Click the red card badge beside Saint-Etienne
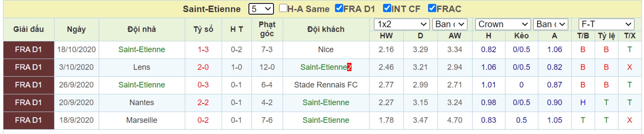Viewport: 644px width, 134px height. point(349,67)
